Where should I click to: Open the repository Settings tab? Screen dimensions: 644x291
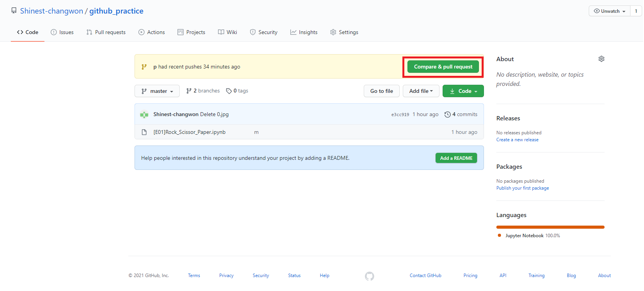pyautogui.click(x=344, y=32)
